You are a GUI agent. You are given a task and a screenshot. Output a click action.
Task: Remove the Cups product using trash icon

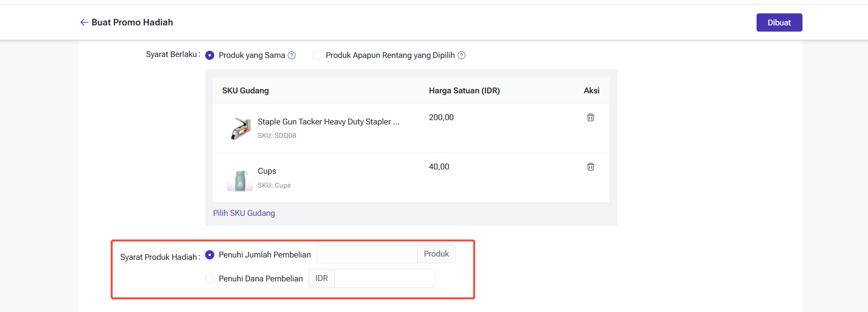(x=591, y=167)
